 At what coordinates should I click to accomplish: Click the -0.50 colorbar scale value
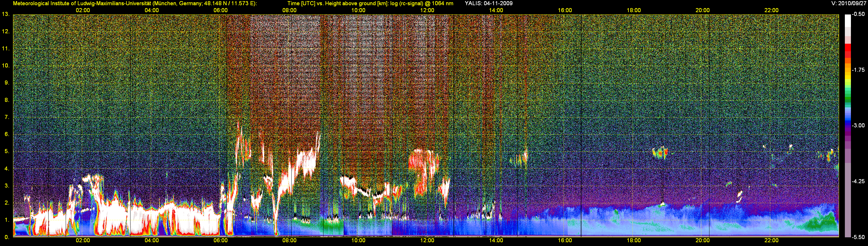[x=858, y=14]
